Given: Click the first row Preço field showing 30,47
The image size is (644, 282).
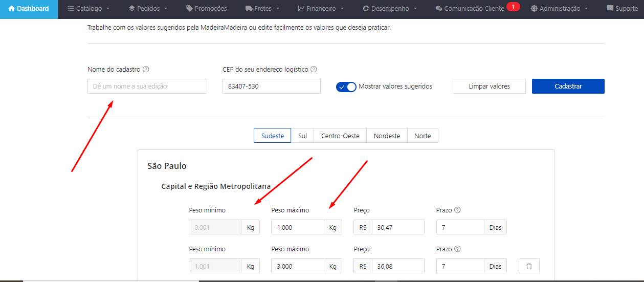Looking at the screenshot, I should (397, 227).
